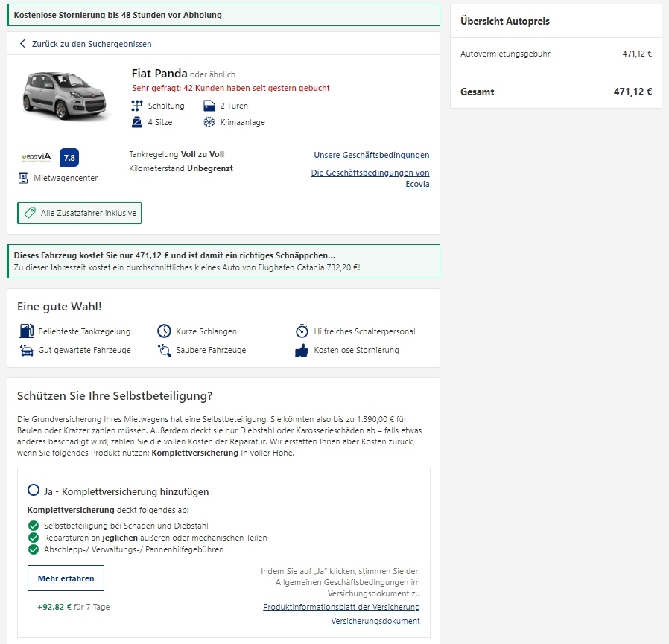
Task: Click the Fiat Panda title text
Action: (x=159, y=74)
